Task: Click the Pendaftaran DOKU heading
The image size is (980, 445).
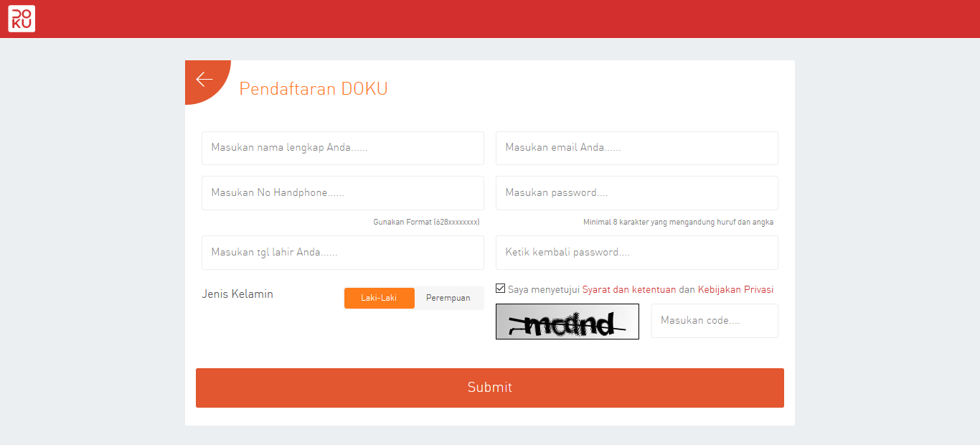Action: [x=314, y=89]
